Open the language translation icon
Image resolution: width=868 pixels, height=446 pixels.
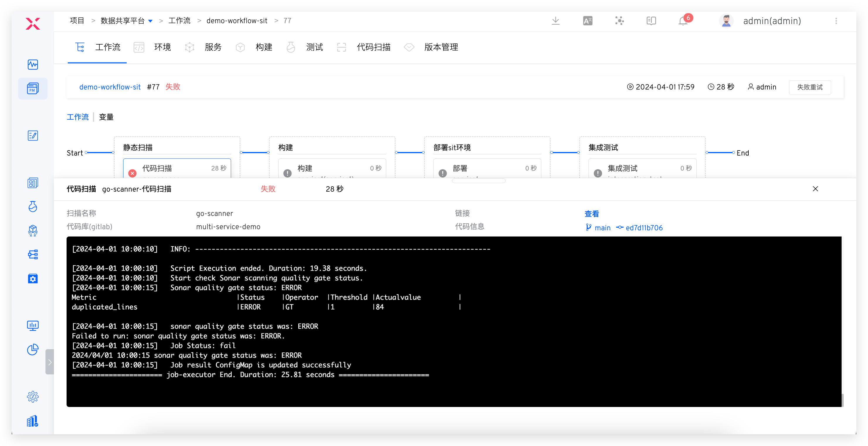(x=587, y=21)
